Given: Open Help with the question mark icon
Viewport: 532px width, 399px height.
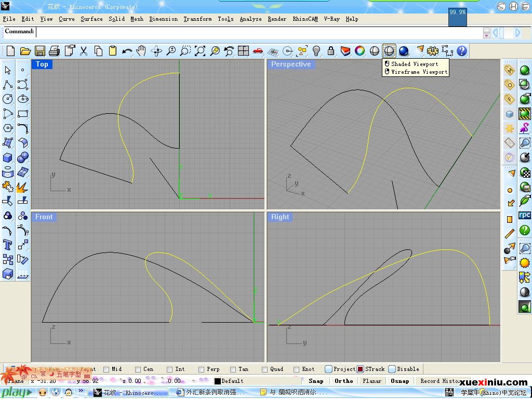Looking at the screenshot, I should tap(462, 51).
